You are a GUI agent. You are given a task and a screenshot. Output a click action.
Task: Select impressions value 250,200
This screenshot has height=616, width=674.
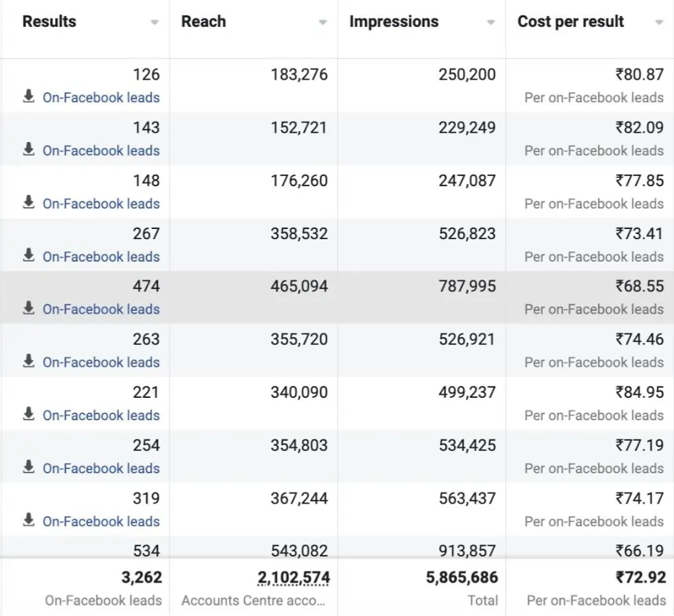(x=467, y=75)
